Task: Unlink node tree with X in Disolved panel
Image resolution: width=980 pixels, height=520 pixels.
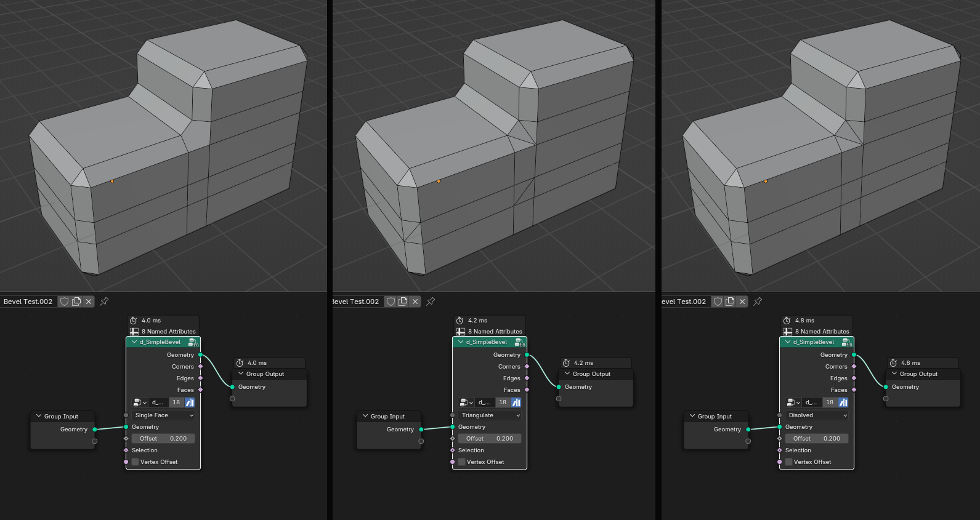Action: [x=742, y=302]
